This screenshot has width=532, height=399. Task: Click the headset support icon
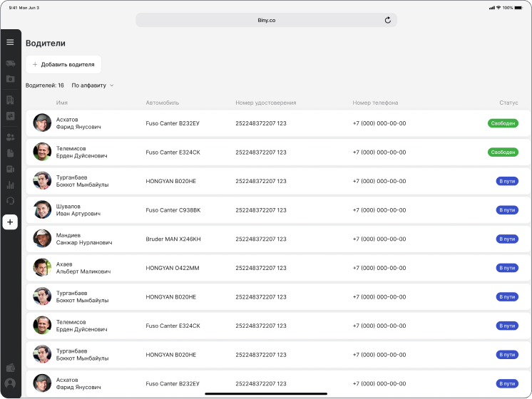tap(10, 201)
